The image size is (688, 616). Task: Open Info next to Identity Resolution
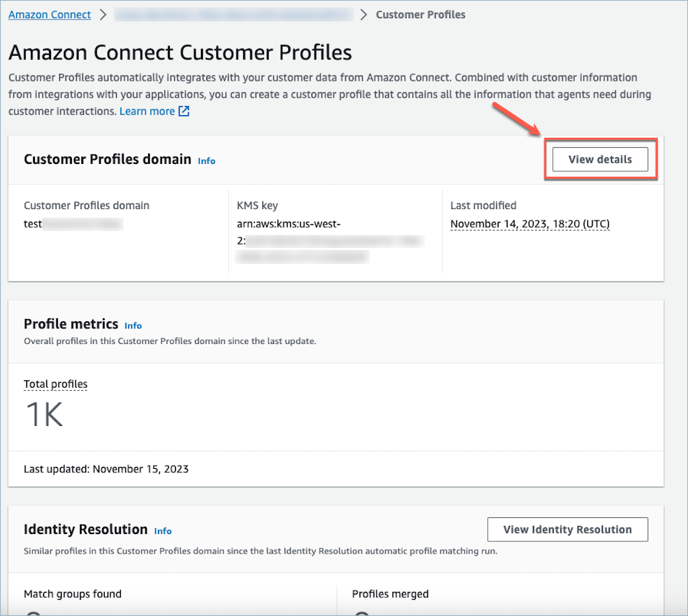click(x=163, y=531)
